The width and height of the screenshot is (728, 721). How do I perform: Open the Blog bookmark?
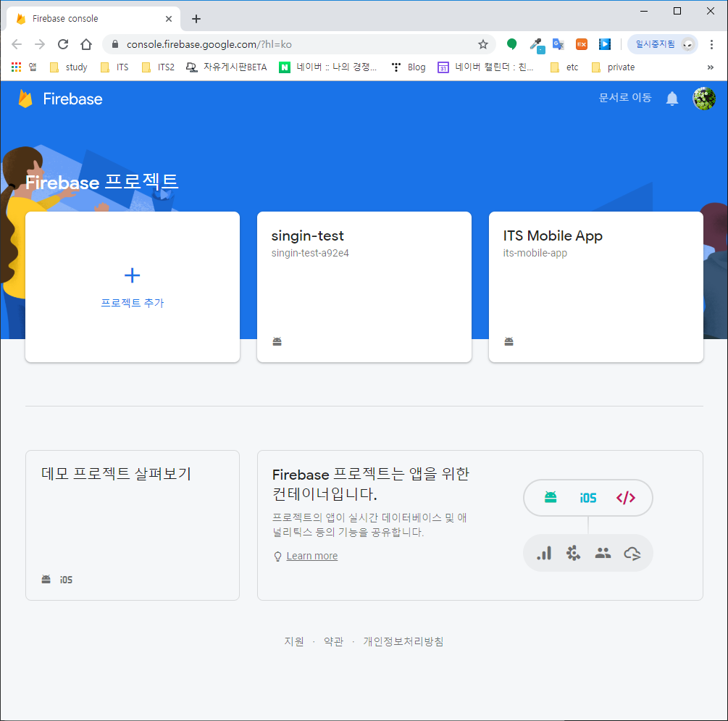click(409, 67)
